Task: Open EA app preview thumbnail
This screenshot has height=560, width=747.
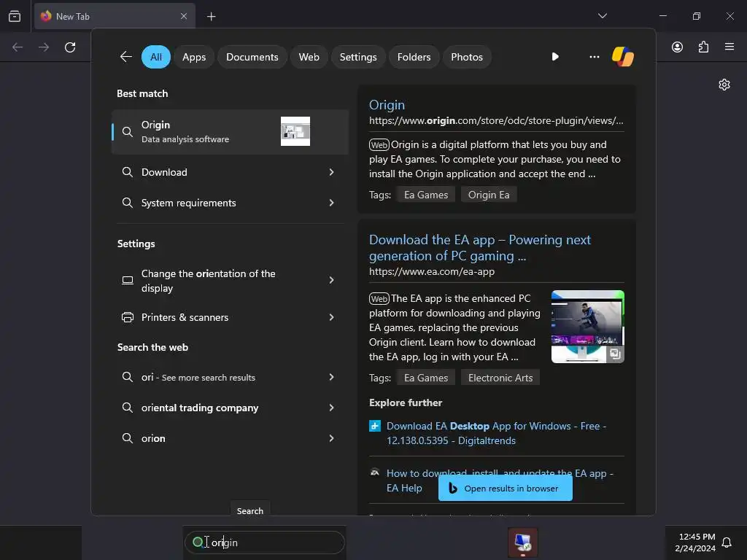Action: [587, 327]
